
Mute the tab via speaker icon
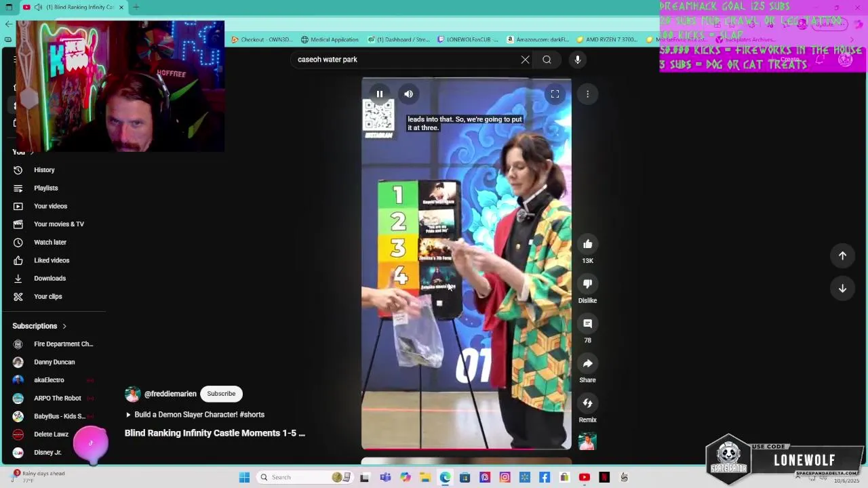click(x=38, y=7)
